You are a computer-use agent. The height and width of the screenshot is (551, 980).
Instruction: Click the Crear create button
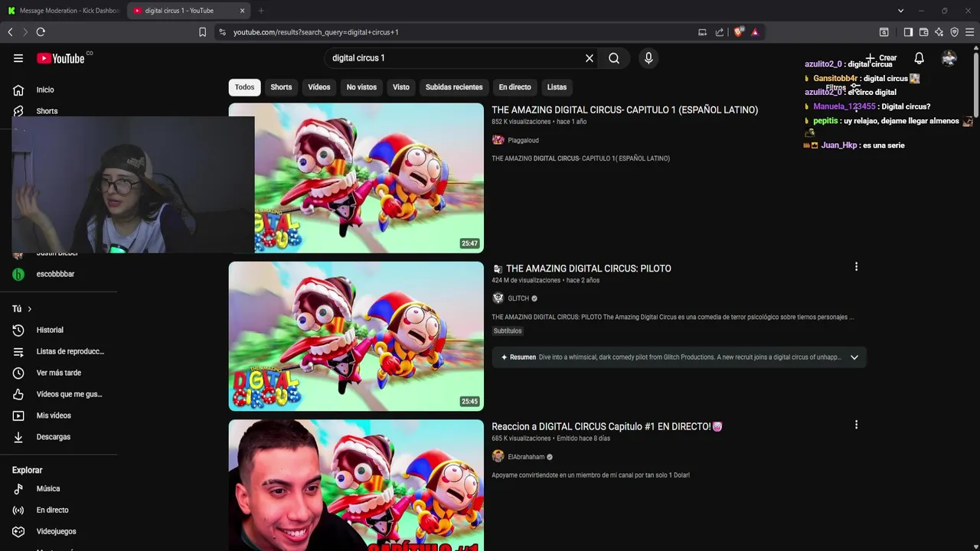tap(880, 58)
